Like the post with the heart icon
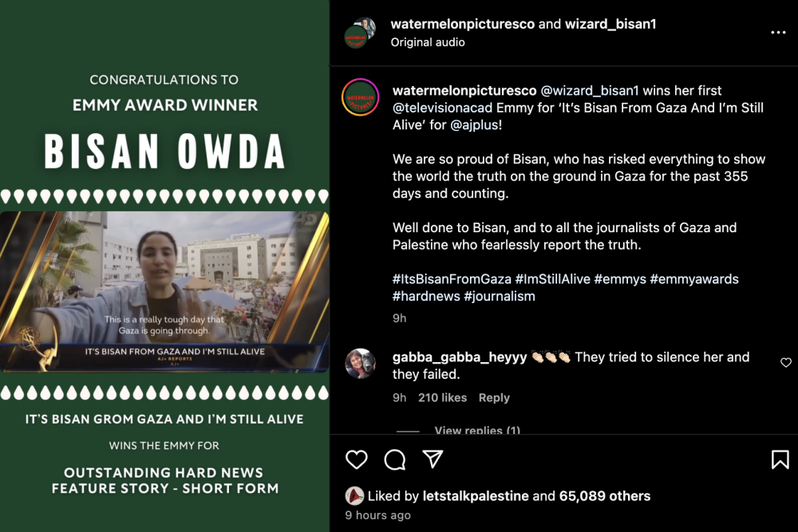798x532 pixels. pyautogui.click(x=356, y=459)
